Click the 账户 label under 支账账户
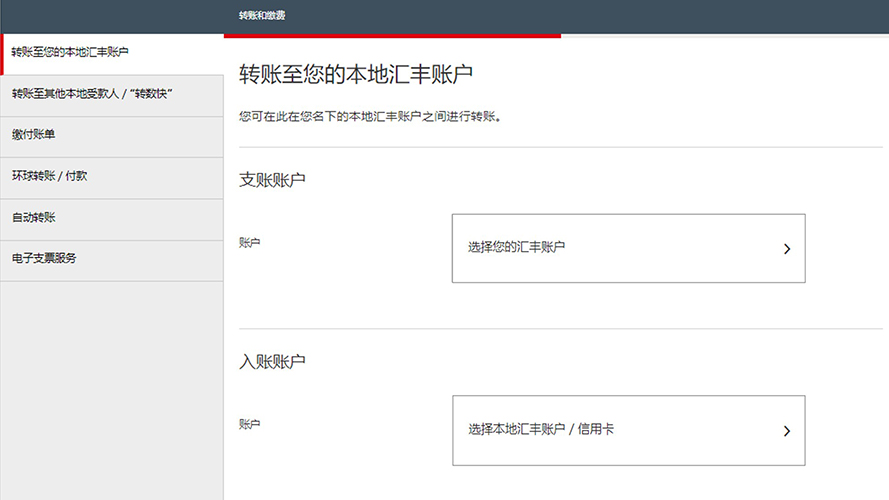889x500 pixels. tap(249, 243)
